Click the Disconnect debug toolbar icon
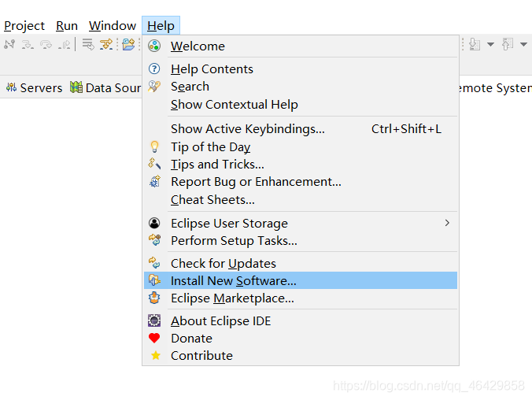Image resolution: width=532 pixels, height=400 pixels. pyautogui.click(x=9, y=44)
